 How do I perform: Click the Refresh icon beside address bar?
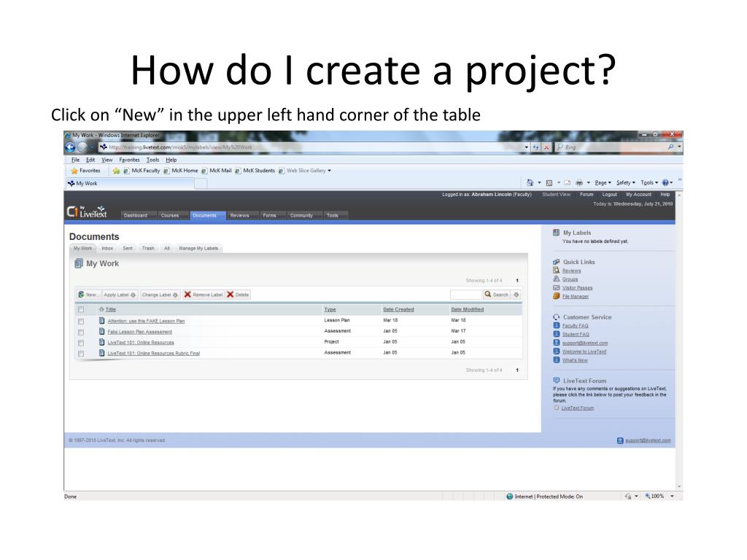tap(536, 147)
